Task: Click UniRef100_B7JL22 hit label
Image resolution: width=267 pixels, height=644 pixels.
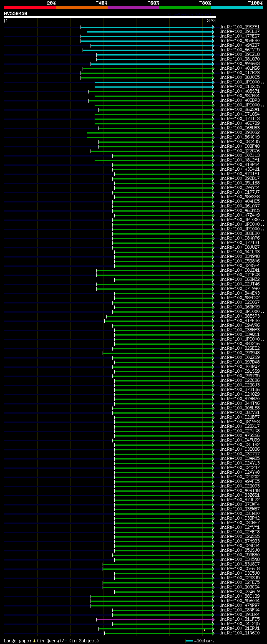Action: pos(239,500)
